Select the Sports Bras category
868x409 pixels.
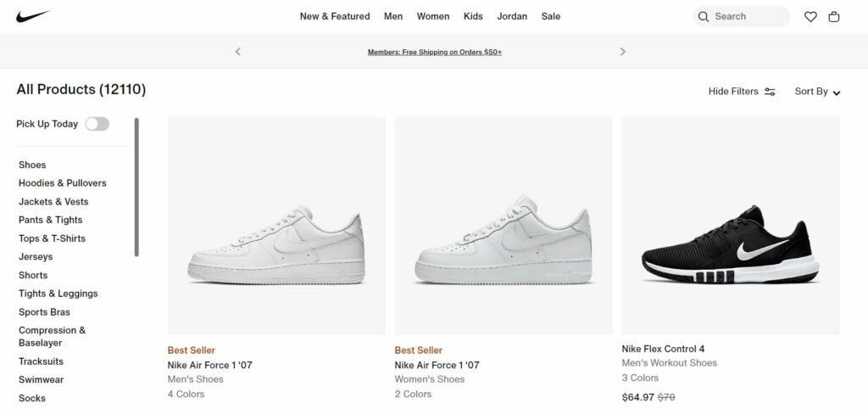(x=45, y=312)
